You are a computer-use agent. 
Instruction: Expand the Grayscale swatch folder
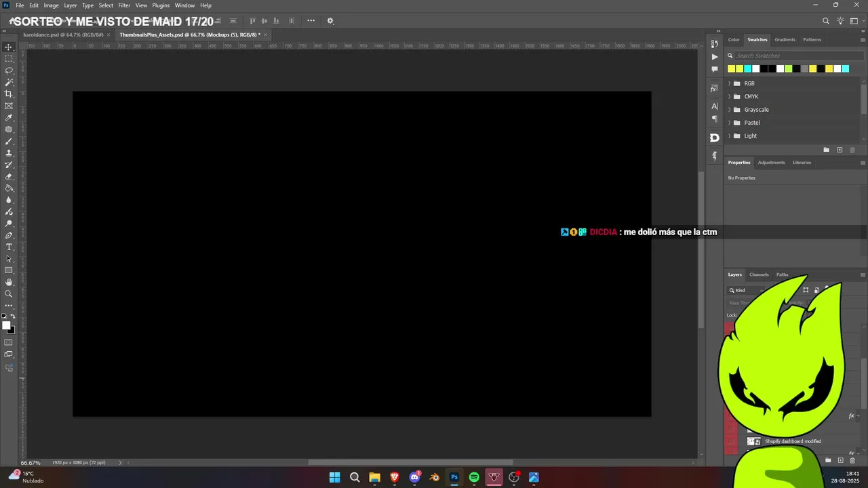click(x=730, y=110)
